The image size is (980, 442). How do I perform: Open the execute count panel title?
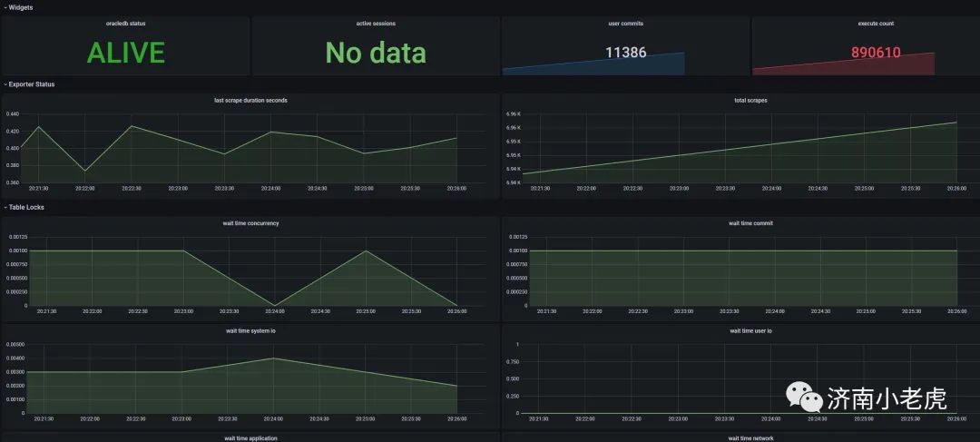876,24
